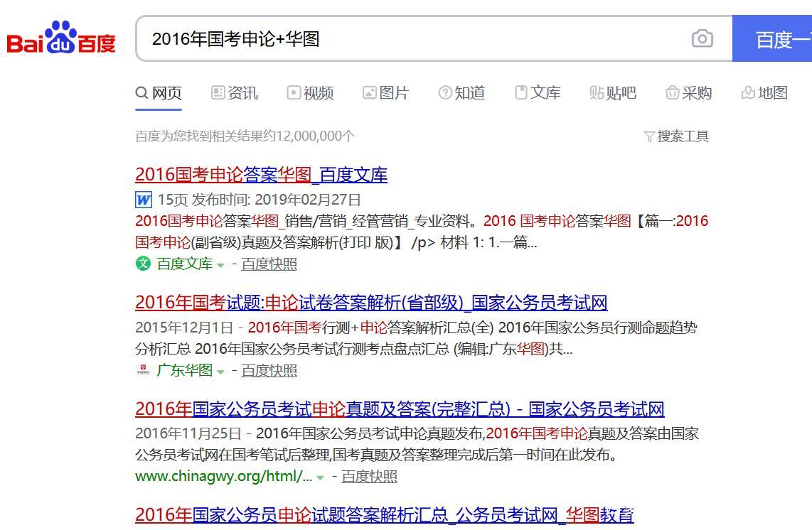812x530 pixels.
Task: Click the 采购 shopping bag icon
Action: (x=671, y=92)
